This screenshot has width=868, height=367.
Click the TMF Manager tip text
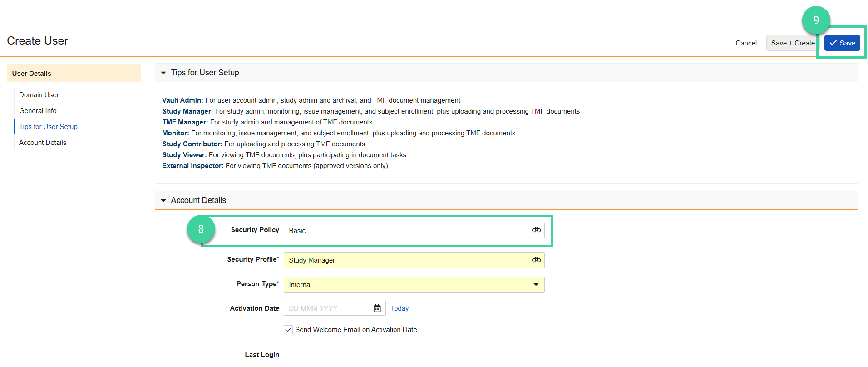coord(267,122)
